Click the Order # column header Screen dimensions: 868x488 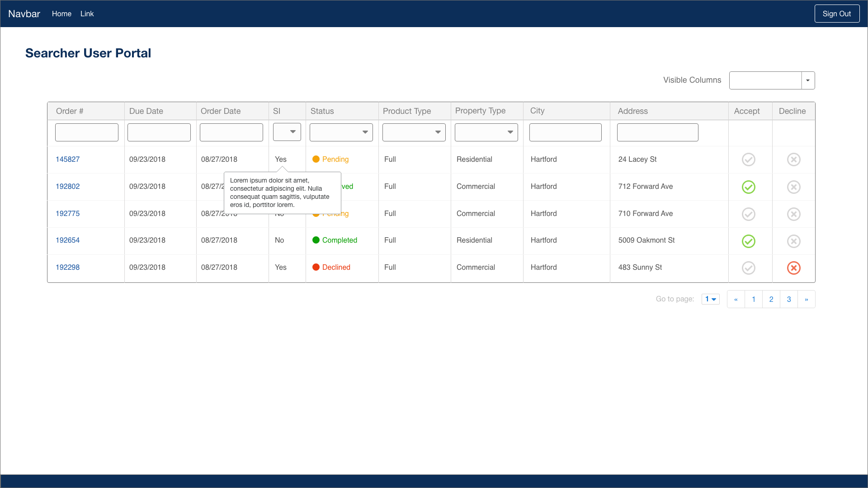(x=70, y=111)
